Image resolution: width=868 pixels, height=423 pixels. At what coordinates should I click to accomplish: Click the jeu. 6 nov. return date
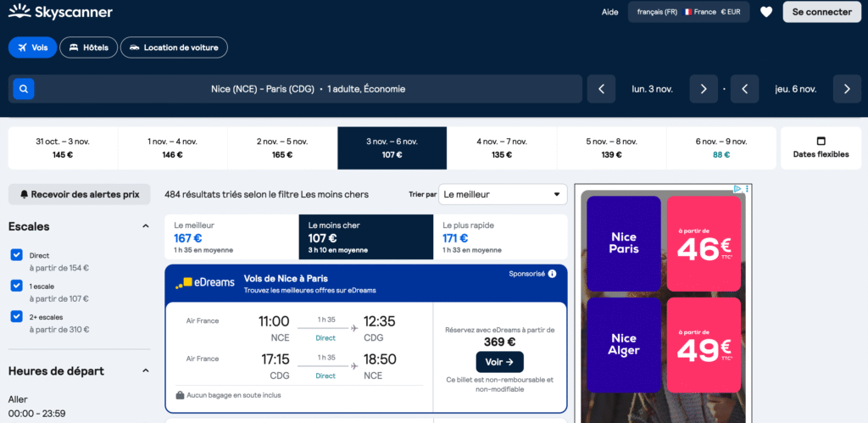pos(795,89)
